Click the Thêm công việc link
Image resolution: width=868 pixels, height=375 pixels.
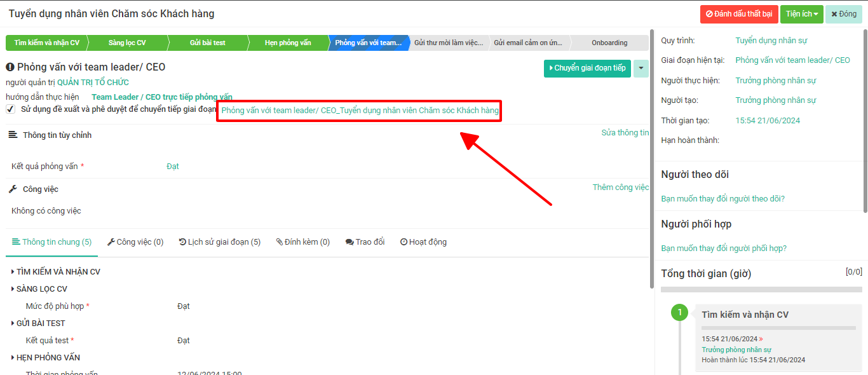620,187
